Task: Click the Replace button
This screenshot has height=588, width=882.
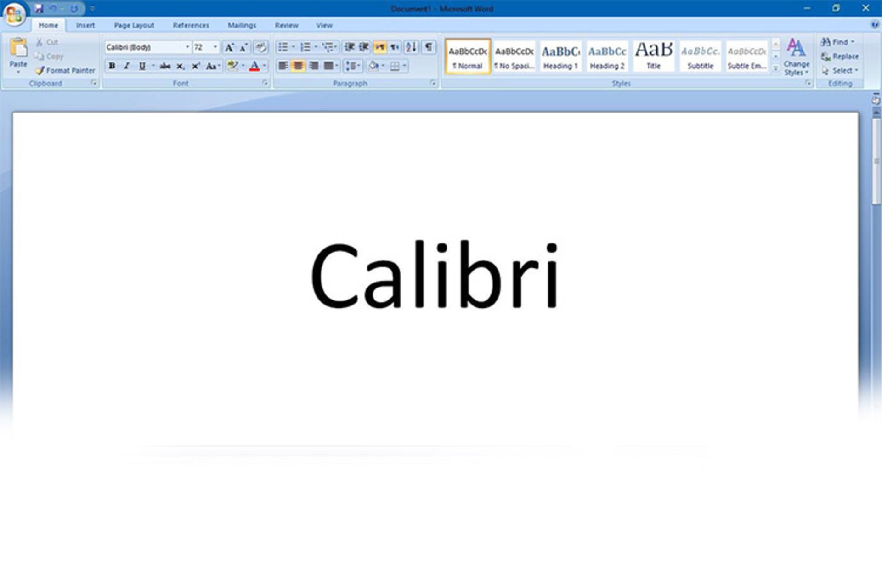Action: tap(840, 56)
